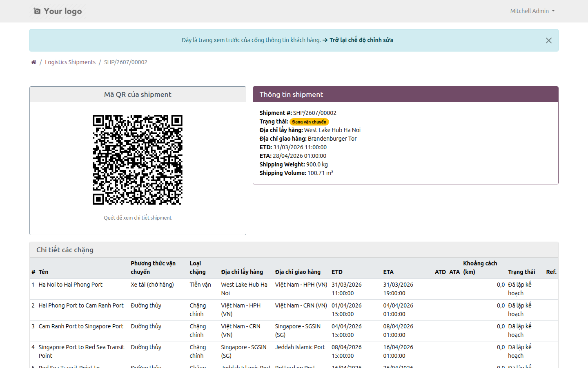Click ETA value 28/04/2026 01:00:00

point(300,156)
